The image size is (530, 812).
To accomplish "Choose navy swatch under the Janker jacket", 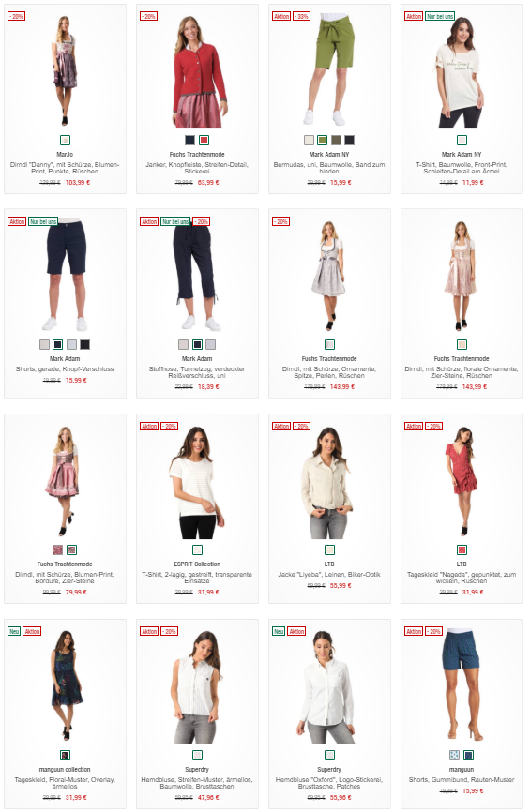I will click(x=190, y=140).
